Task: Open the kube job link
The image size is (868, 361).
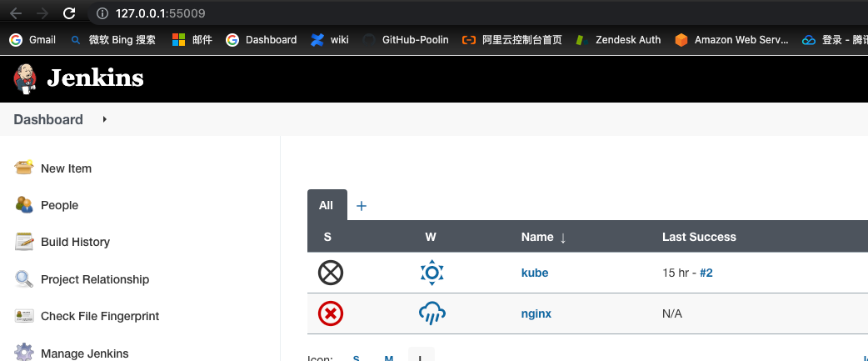Action: tap(535, 273)
